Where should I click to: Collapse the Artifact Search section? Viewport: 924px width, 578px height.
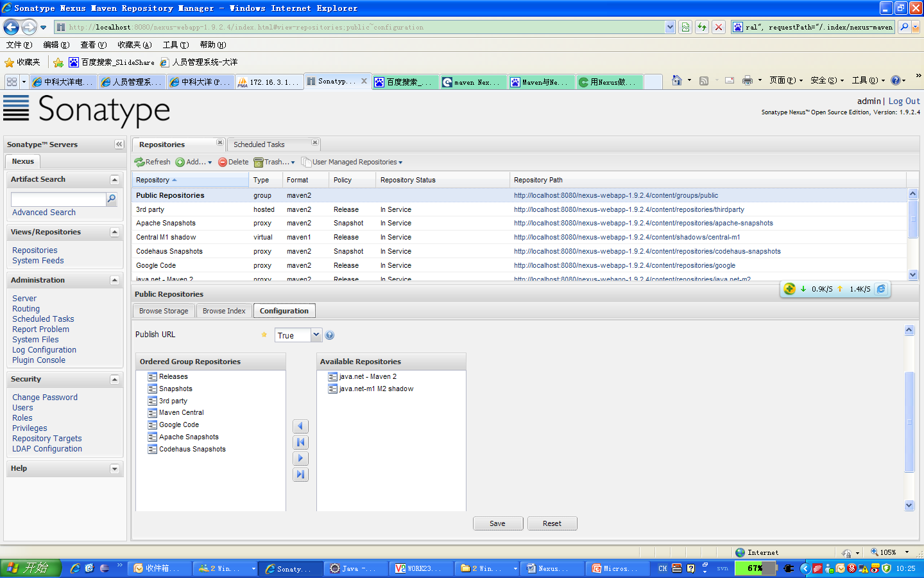click(x=114, y=180)
